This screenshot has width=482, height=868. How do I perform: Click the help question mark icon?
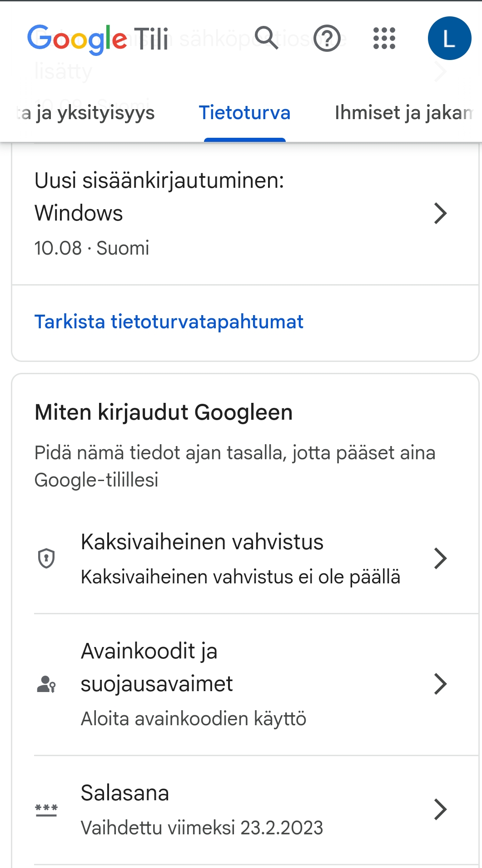pos(327,39)
